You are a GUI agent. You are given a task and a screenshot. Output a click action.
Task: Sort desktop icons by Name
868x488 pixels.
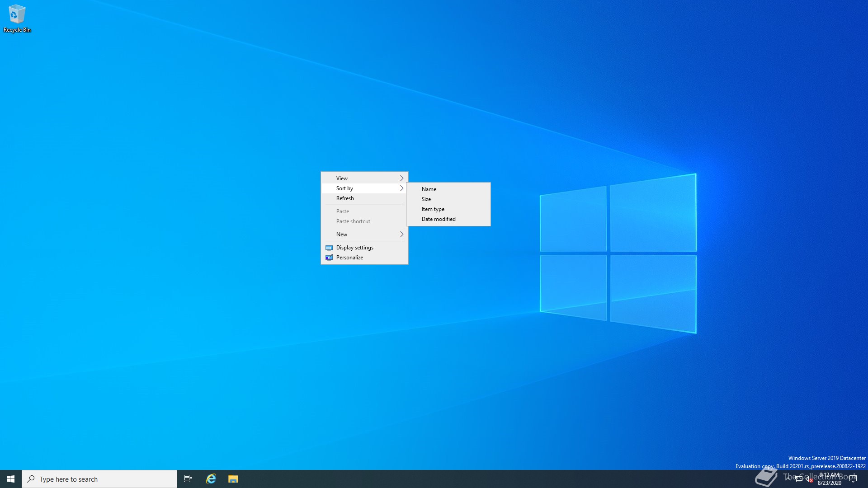click(x=448, y=189)
